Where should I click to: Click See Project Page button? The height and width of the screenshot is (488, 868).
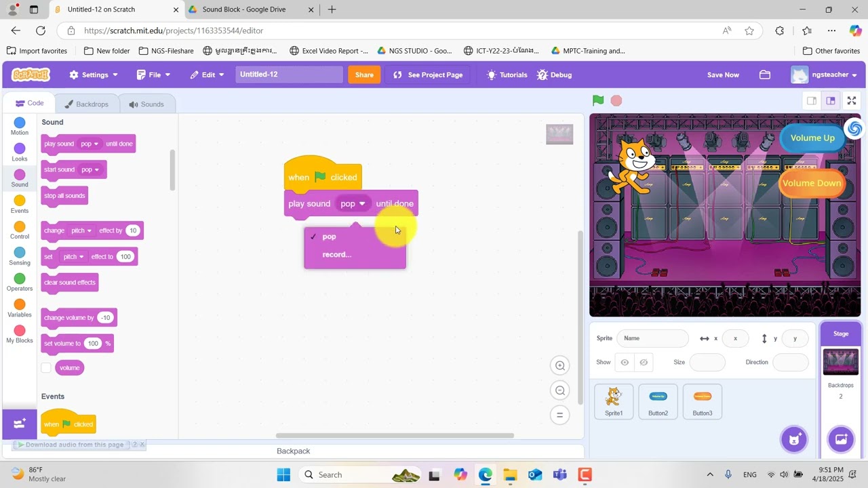coord(428,75)
